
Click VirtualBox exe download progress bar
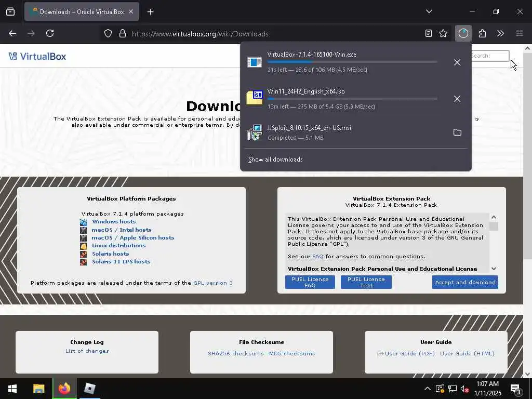[352, 62]
